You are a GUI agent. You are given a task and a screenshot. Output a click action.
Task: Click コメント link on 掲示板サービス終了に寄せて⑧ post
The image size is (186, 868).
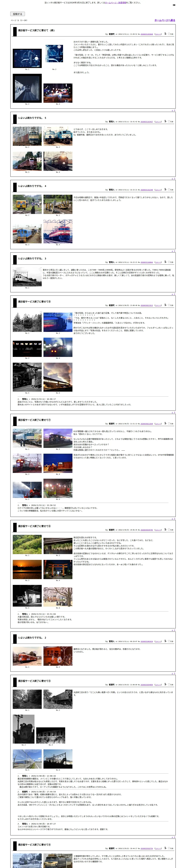coord(158,305)
